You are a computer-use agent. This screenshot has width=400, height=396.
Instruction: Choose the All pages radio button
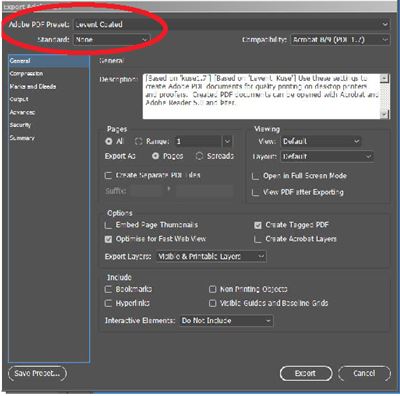109,141
